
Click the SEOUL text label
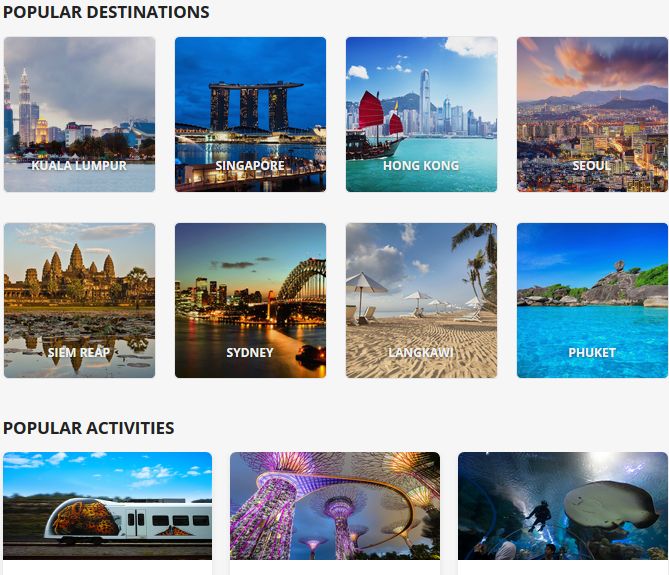(x=592, y=166)
